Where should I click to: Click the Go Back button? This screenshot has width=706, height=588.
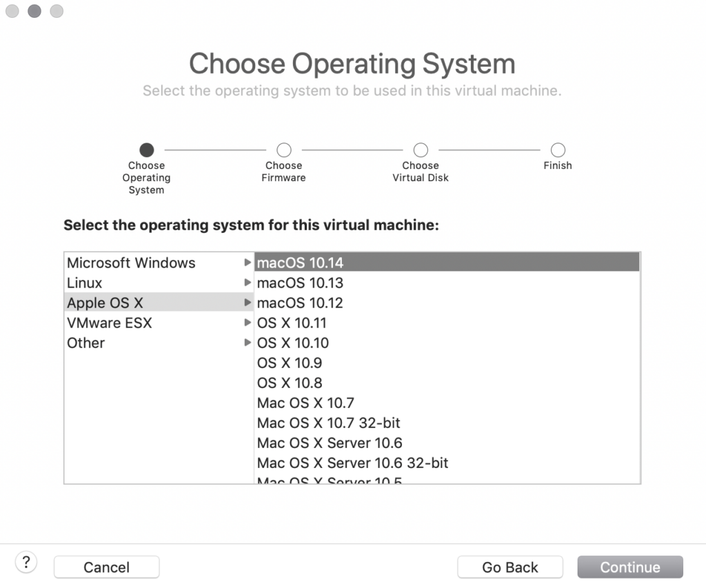coord(510,567)
